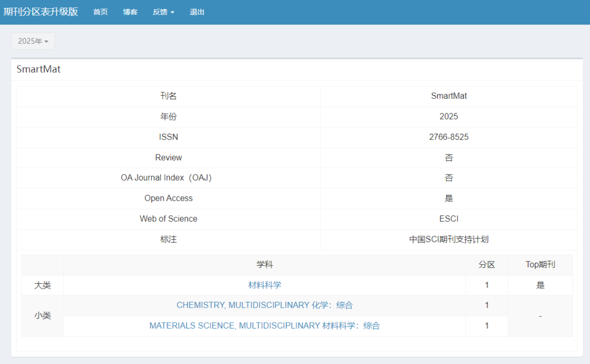Go to 首页 in the navbar
Viewport: 590px width, 364px height.
(101, 12)
